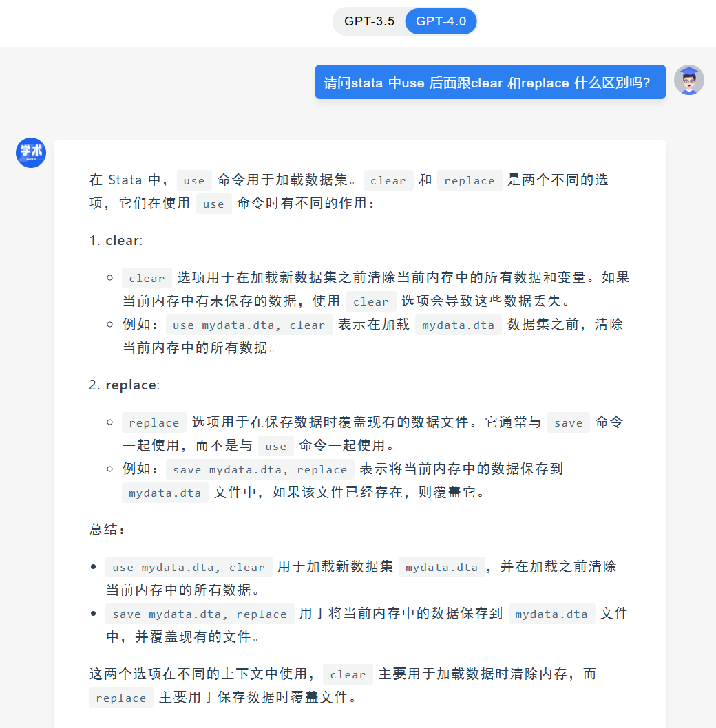Click the 'replace' code chip in first sentence
The height and width of the screenshot is (728, 716).
[x=470, y=180]
